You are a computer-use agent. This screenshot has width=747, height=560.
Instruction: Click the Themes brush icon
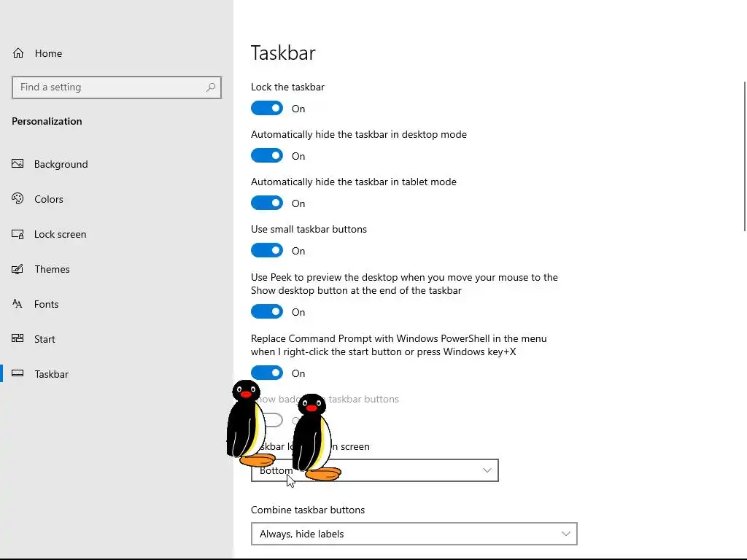click(x=18, y=269)
